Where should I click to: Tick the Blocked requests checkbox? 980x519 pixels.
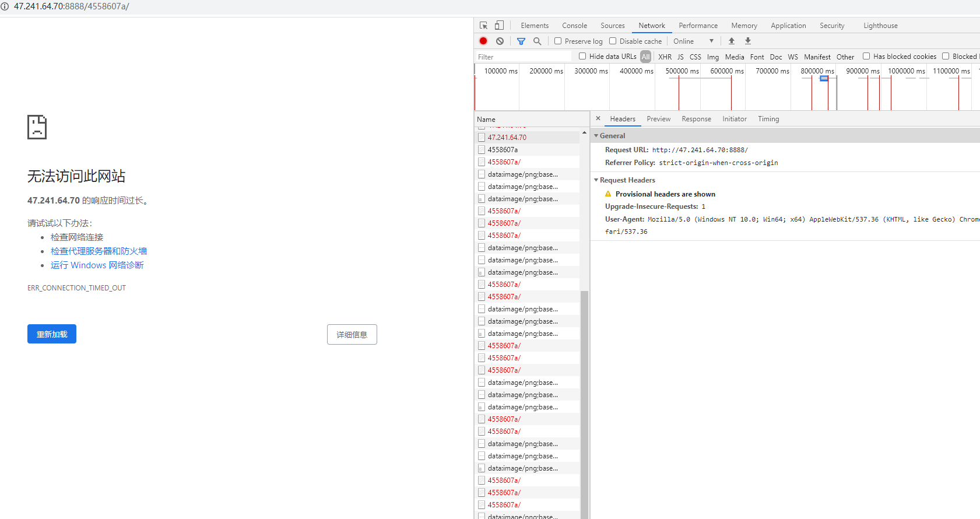point(946,56)
